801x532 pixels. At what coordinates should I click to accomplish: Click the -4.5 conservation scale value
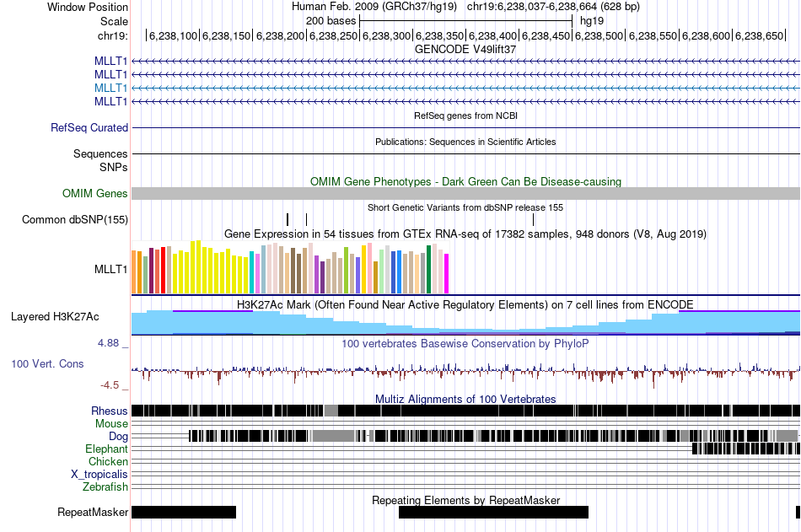coord(110,384)
